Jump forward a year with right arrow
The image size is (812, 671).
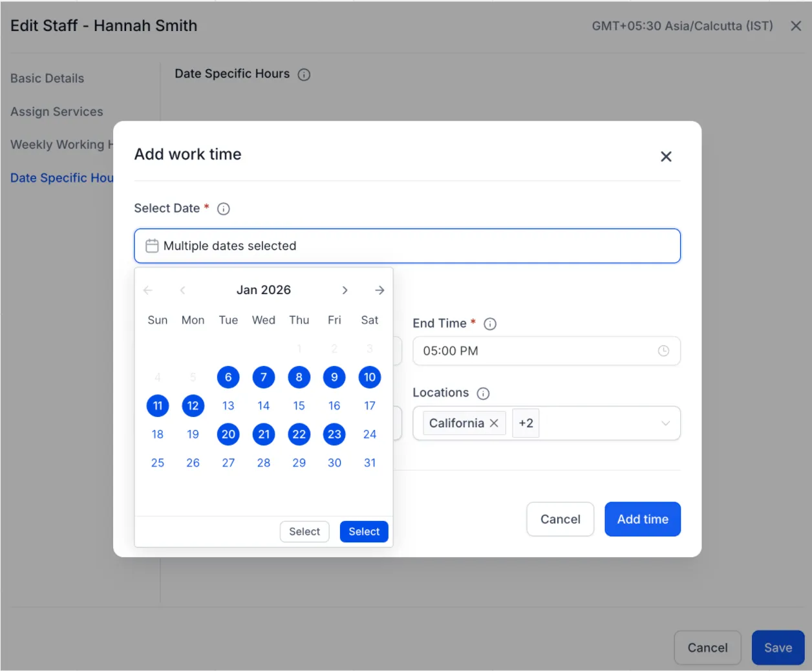[379, 290]
